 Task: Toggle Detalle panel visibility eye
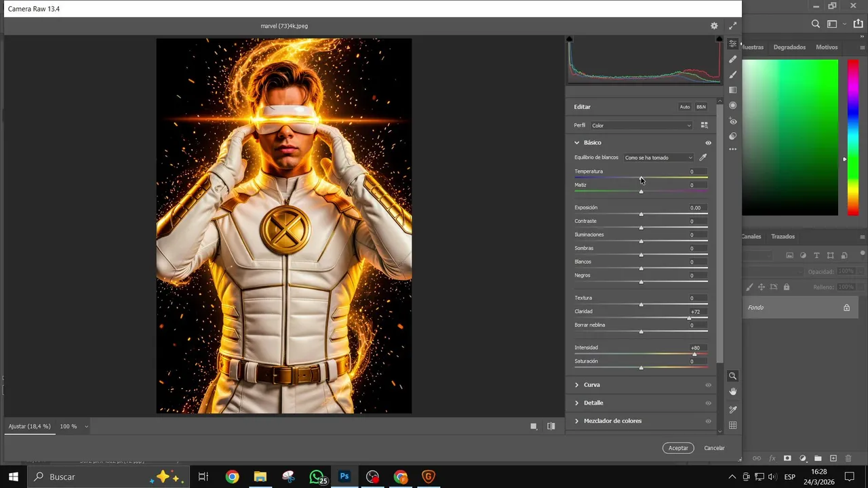708,403
